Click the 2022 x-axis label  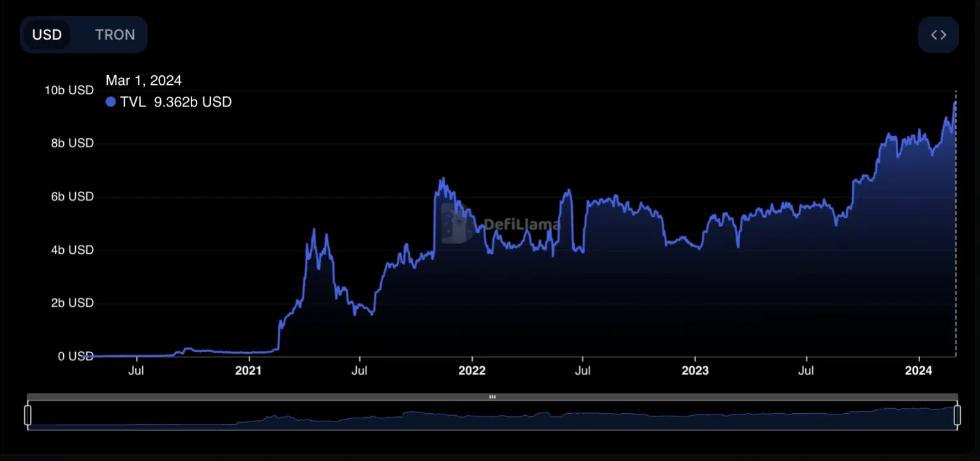tap(472, 371)
